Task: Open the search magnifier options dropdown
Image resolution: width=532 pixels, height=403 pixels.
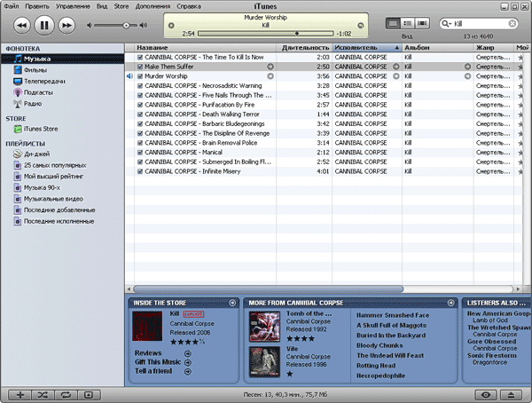Action: (x=446, y=23)
